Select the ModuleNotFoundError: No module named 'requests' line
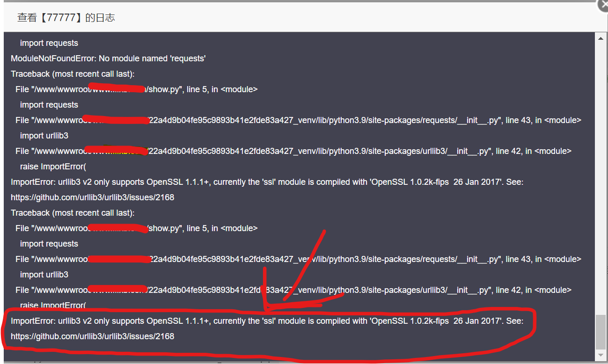This screenshot has width=608, height=364. click(x=109, y=58)
